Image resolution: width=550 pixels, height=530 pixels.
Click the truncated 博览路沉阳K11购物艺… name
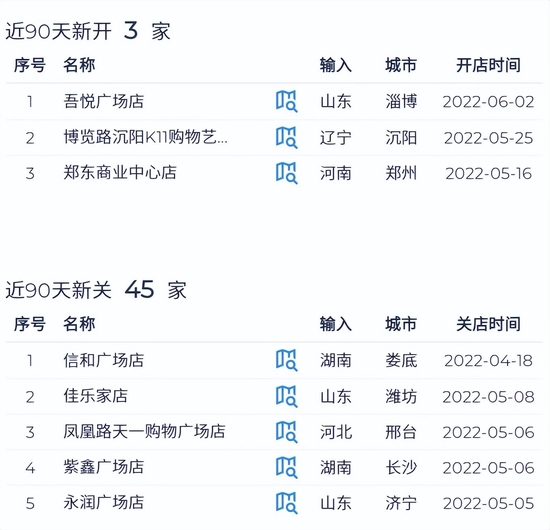[x=146, y=137]
